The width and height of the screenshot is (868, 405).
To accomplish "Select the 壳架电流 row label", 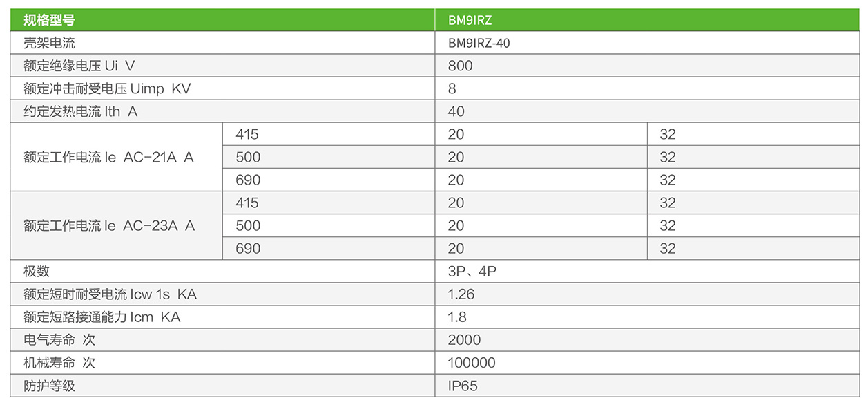I will tap(49, 43).
